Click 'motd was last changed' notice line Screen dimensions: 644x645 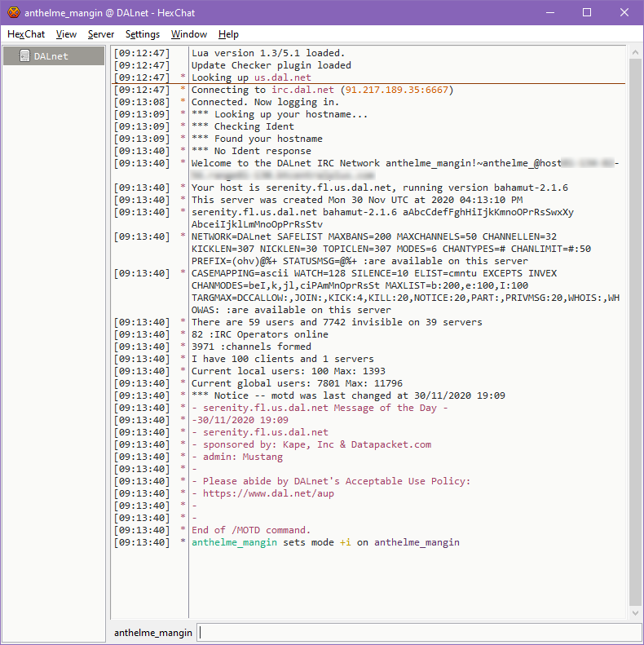point(348,395)
